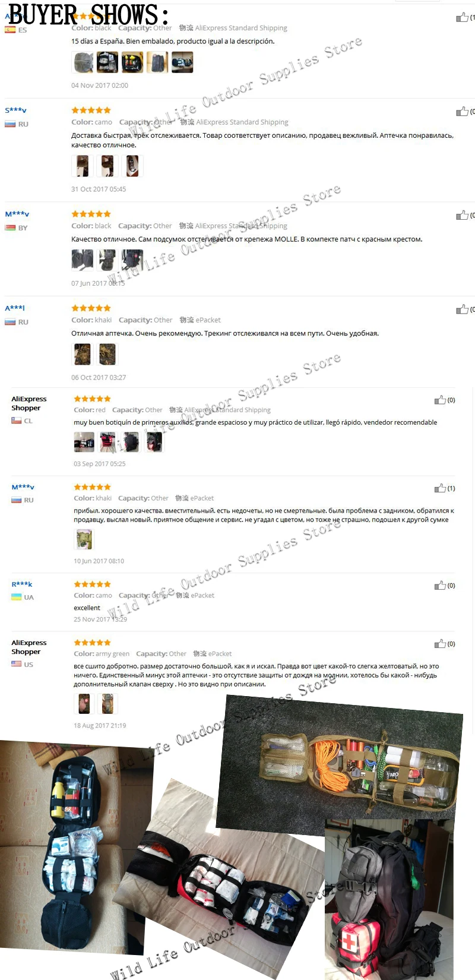Click thumbs-up icon on S***v review
Image resolution: width=475 pixels, height=980 pixels.
coord(462,111)
